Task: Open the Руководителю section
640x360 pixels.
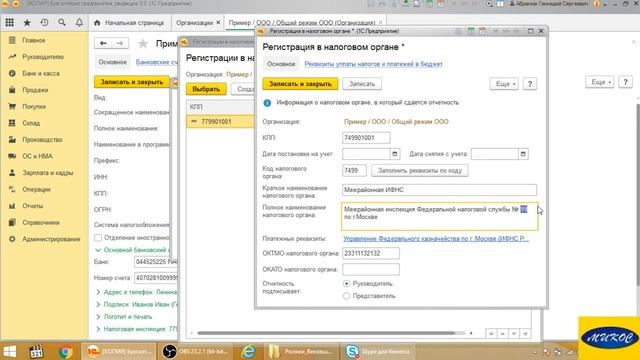Action: (x=43, y=57)
